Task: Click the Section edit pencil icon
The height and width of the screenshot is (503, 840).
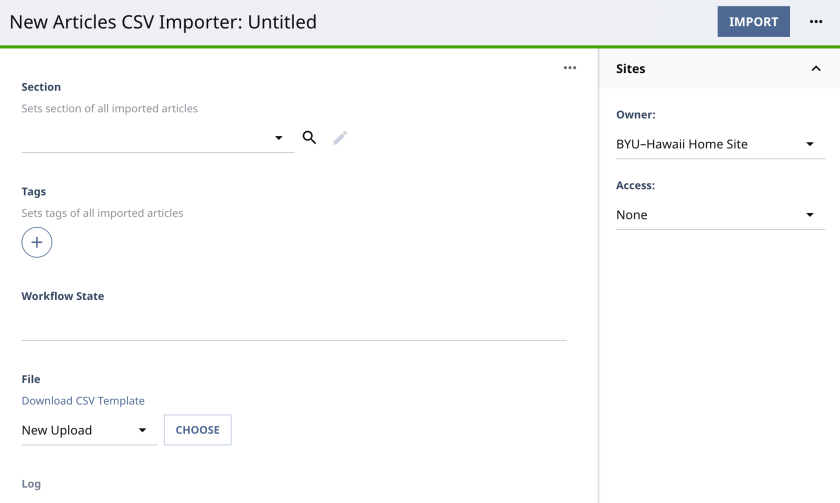Action: [x=340, y=138]
